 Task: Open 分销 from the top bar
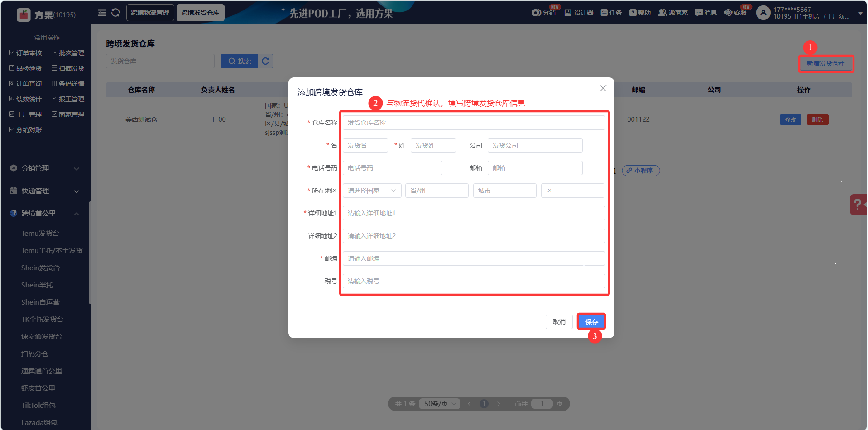[x=544, y=13]
